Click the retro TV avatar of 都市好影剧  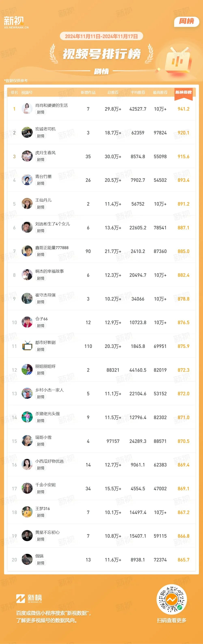coord(27,346)
